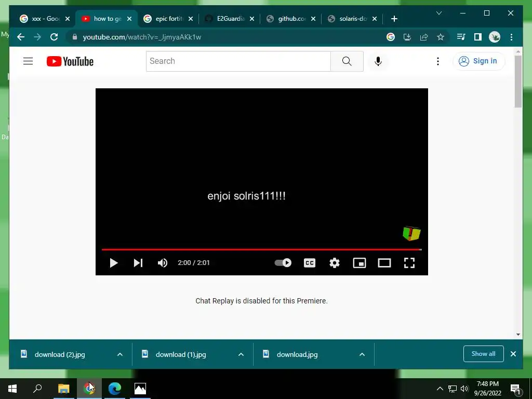Click Show all downloads
The height and width of the screenshot is (399, 532).
[484, 354]
